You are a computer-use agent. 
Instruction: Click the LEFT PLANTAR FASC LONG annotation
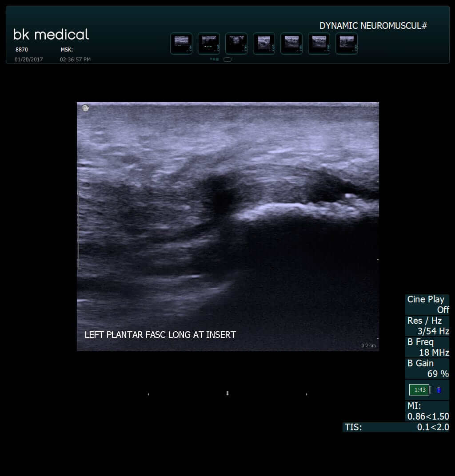click(160, 335)
